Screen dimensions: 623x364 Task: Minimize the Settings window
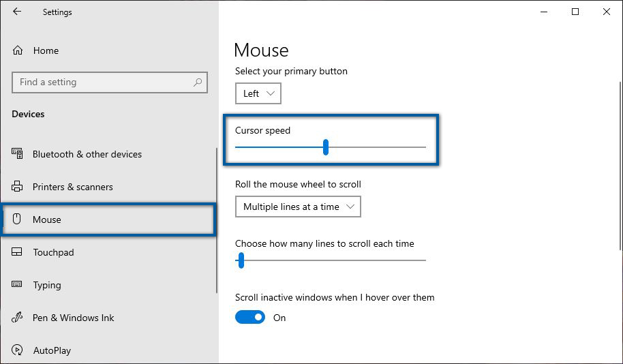pyautogui.click(x=544, y=12)
